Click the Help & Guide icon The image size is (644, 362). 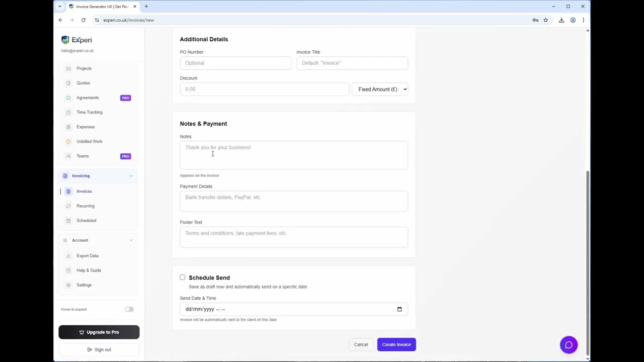pos(68,270)
